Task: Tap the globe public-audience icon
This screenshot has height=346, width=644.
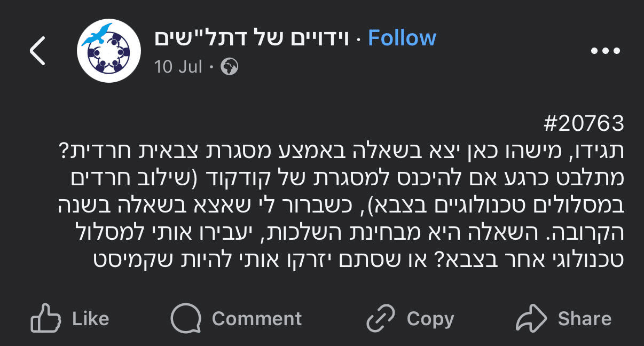Action: (229, 67)
